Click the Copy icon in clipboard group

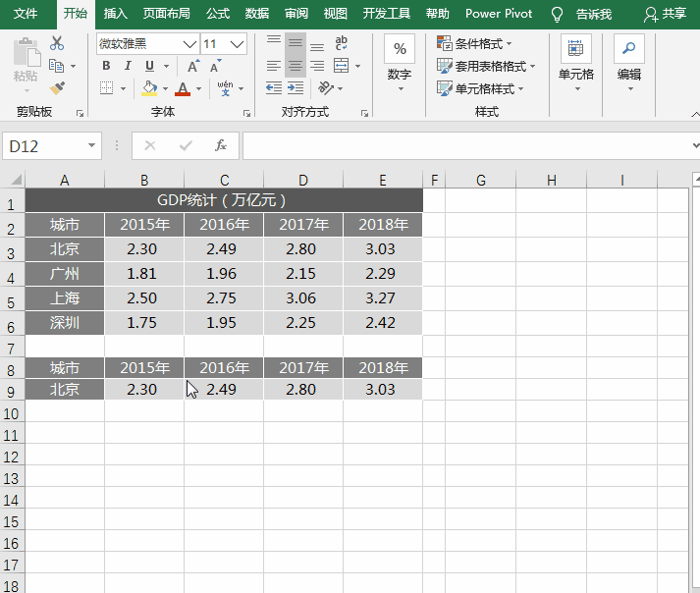(x=56, y=66)
